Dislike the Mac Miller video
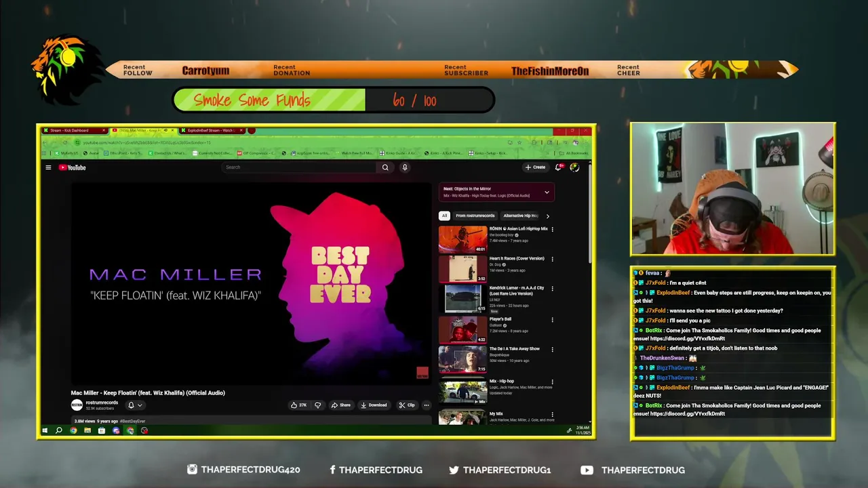Screen dimensions: 868x488 click(317, 405)
